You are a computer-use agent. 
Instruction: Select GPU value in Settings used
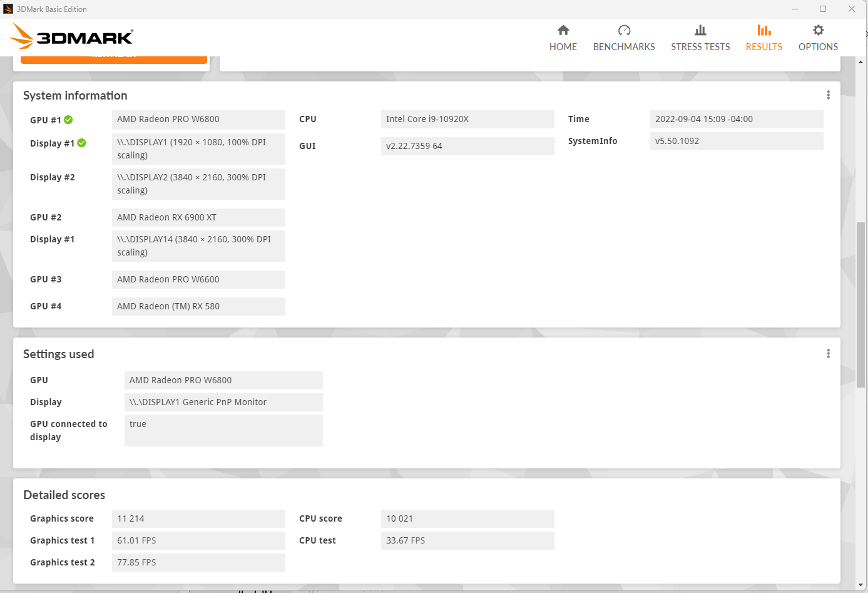pos(223,380)
